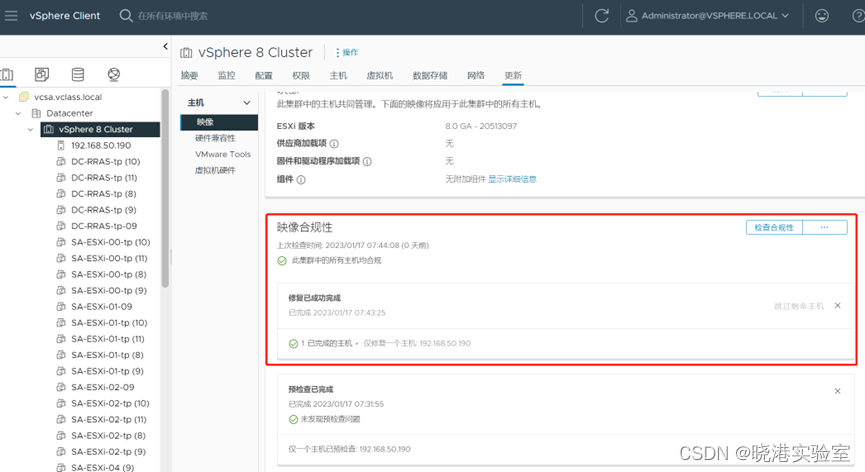The width and height of the screenshot is (865, 472).
Task: Select VMware Tools in the update sidebar
Action: click(223, 154)
